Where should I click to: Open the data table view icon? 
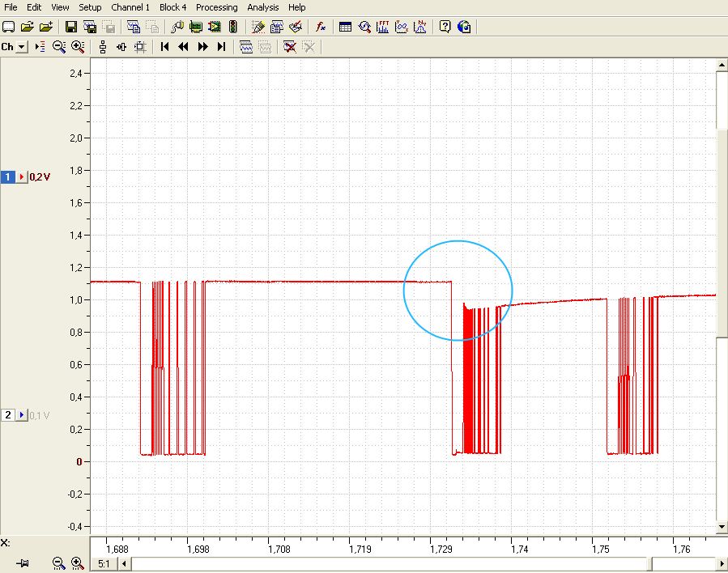pos(346,27)
